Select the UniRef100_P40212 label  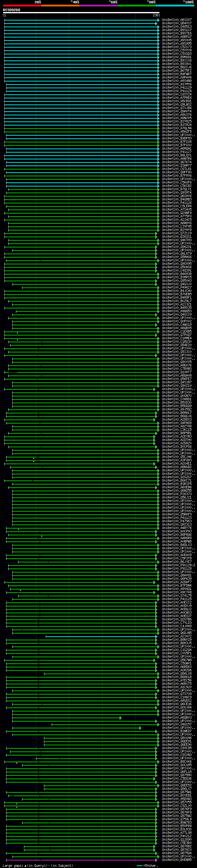[177, 836]
